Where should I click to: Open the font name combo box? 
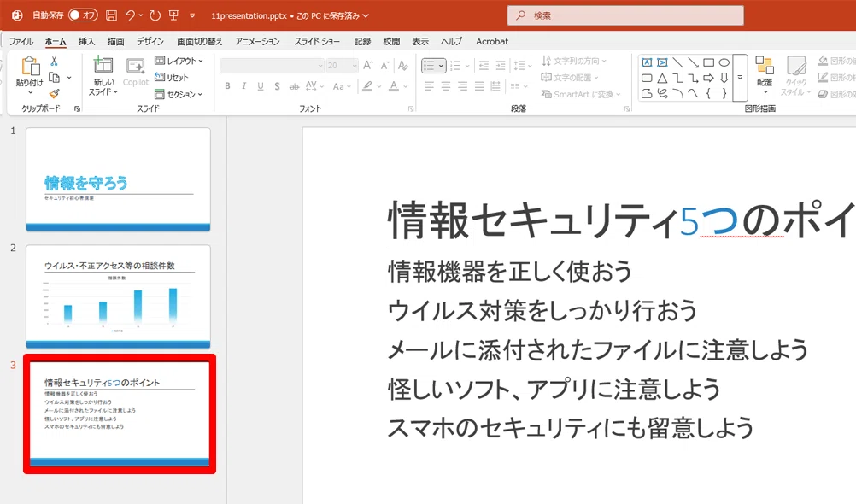pos(272,66)
